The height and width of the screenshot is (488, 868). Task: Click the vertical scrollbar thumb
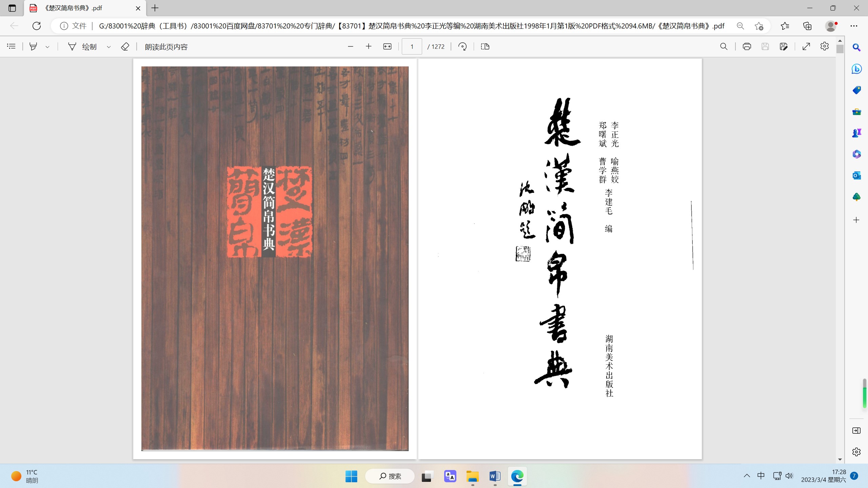840,49
